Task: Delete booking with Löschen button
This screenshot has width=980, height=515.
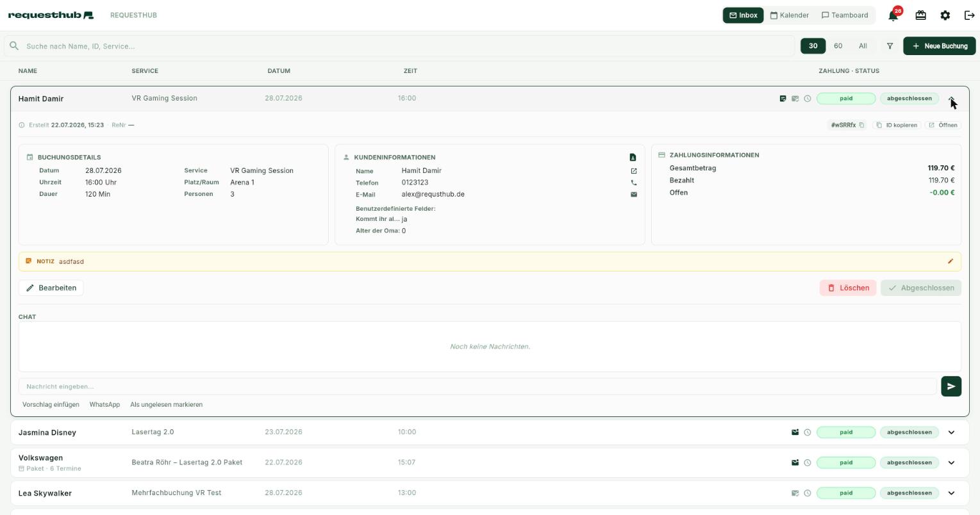Action: tap(848, 288)
